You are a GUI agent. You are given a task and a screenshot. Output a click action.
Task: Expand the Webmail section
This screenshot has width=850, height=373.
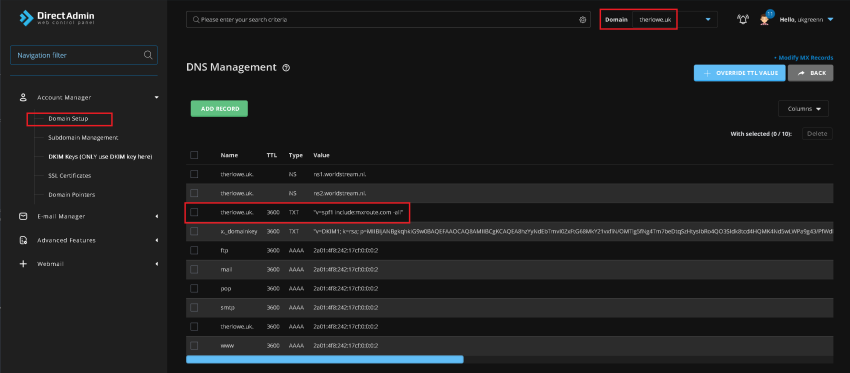click(157, 264)
